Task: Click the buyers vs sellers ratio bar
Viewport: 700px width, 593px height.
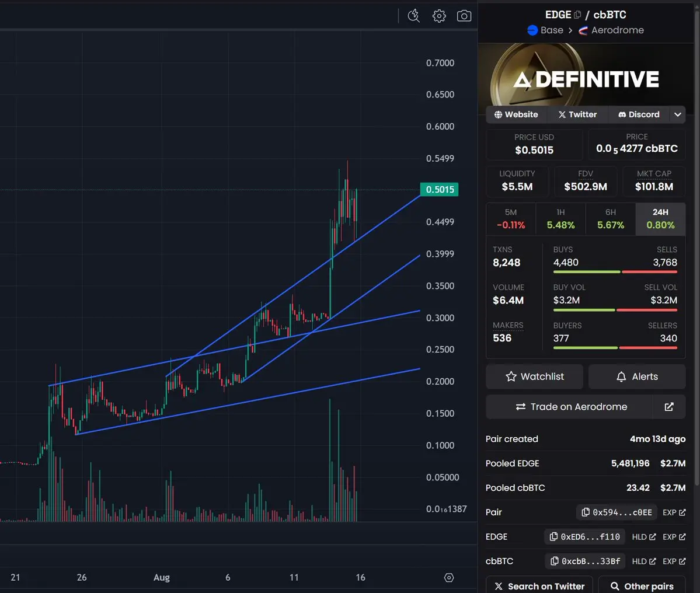Action: (x=615, y=348)
